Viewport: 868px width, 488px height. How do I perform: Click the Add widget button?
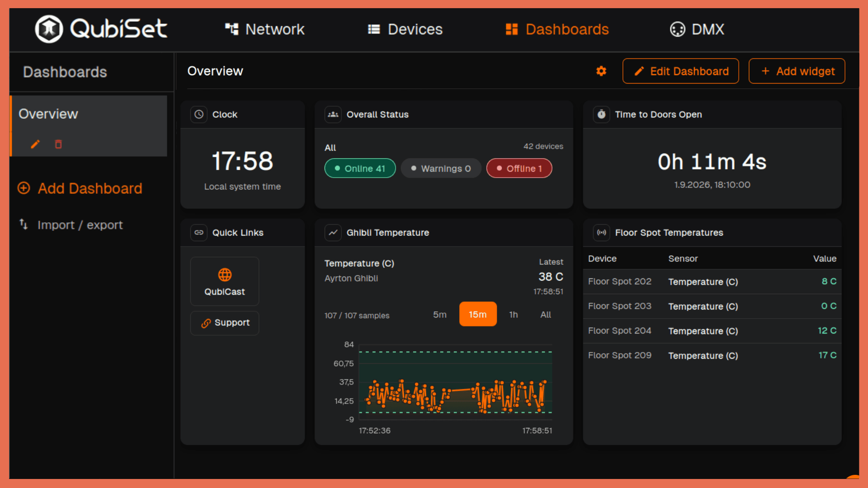797,71
